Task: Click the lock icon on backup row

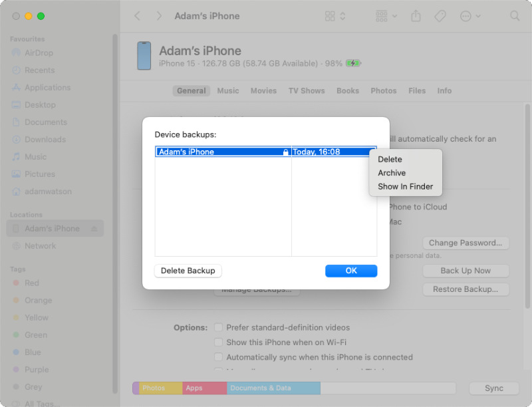Action: [x=286, y=152]
